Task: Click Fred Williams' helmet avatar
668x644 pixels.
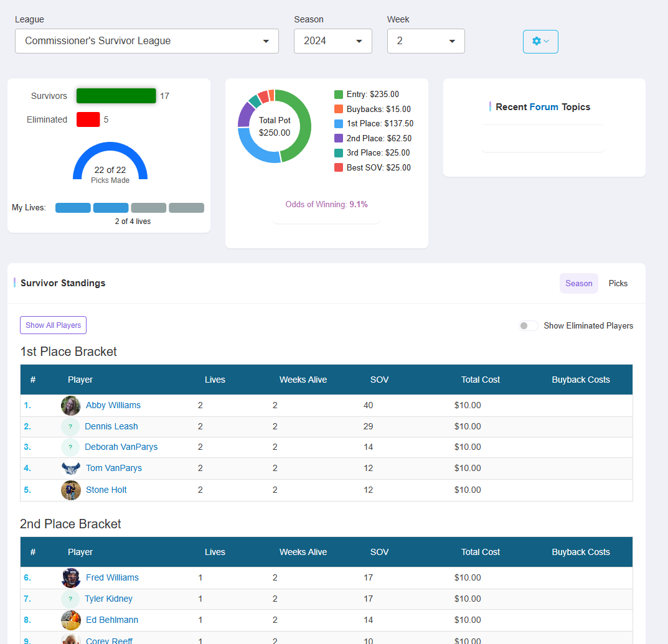Action: [x=71, y=578]
